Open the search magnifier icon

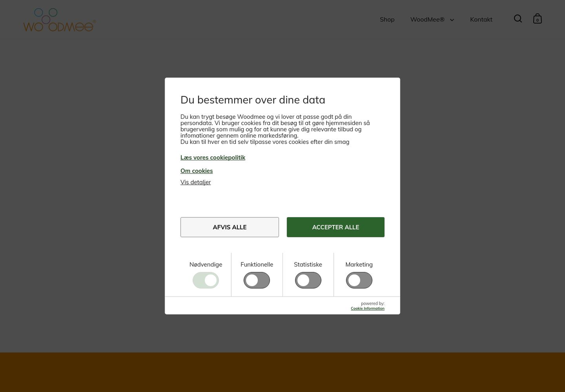518,19
